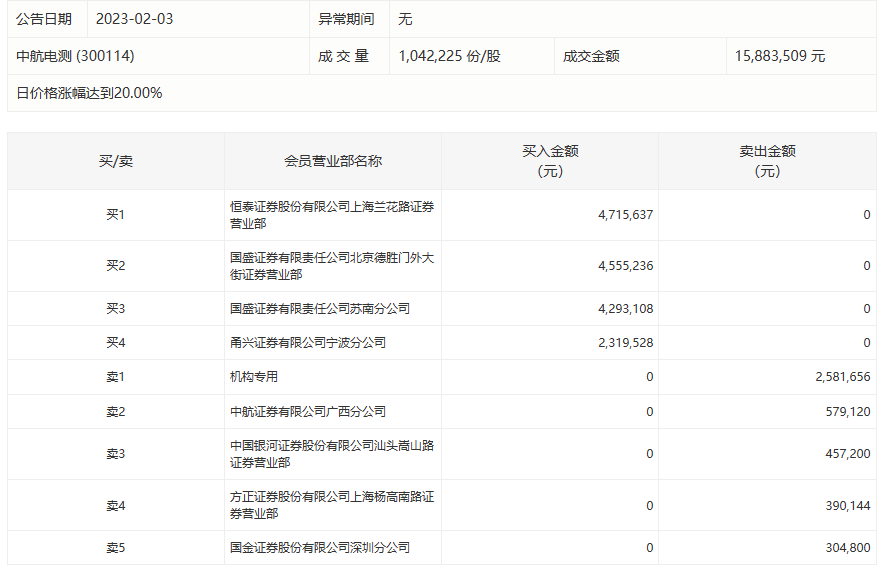Select 国盛证券有限责任公司苏南分公司
Image resolution: width=895 pixels, height=572 pixels.
click(x=320, y=309)
